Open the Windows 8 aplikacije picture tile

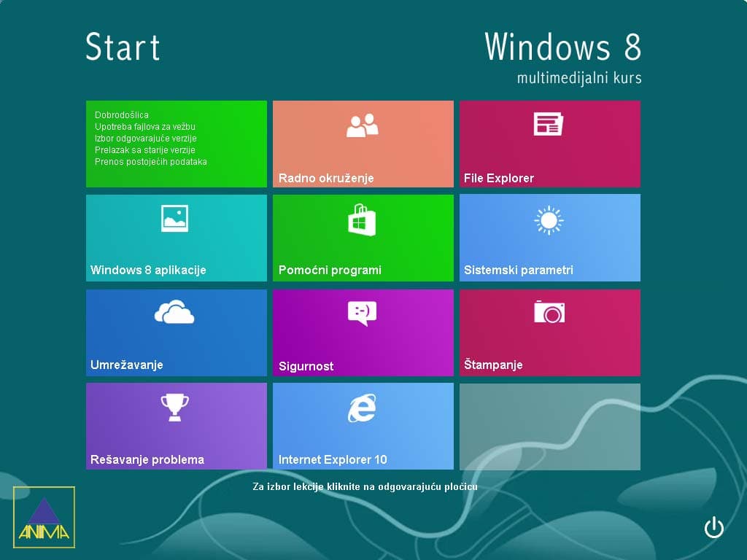(176, 237)
